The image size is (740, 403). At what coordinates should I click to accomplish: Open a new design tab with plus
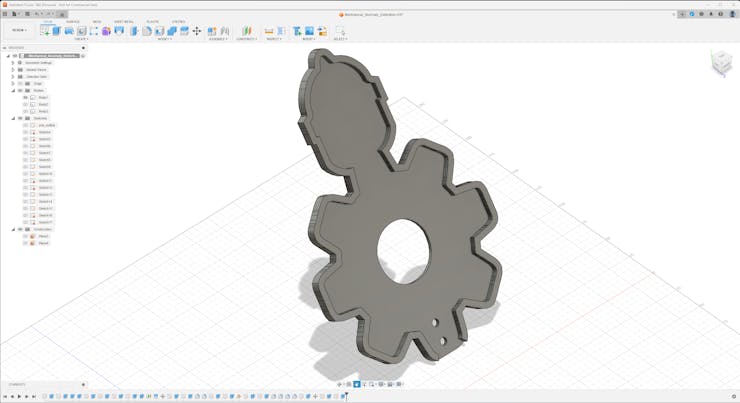point(682,14)
